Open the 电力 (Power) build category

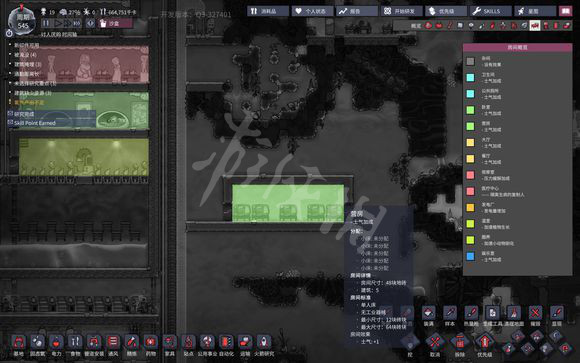click(x=56, y=345)
